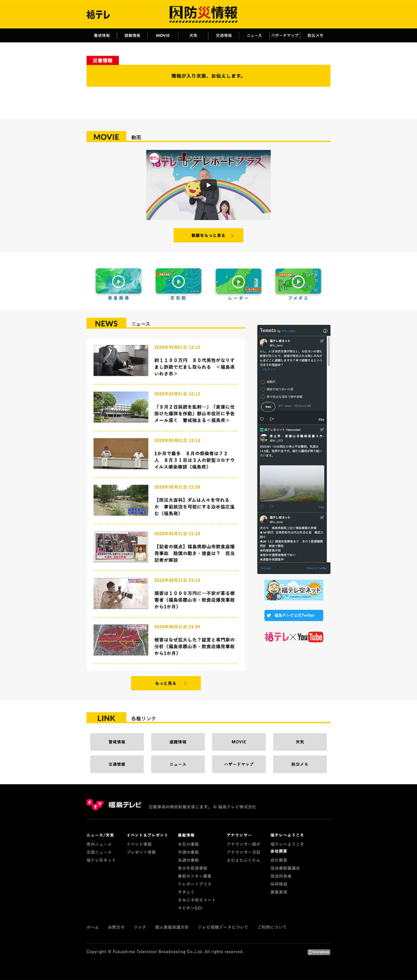Image resolution: width=417 pixels, height=980 pixels.
Task: Open the foggy mountain tweet photo
Action: [292, 483]
